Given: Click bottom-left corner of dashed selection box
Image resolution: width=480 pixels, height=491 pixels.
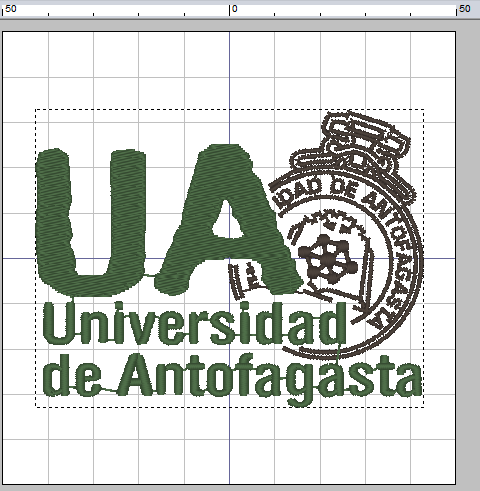Looking at the screenshot, I should pyautogui.click(x=35, y=407).
